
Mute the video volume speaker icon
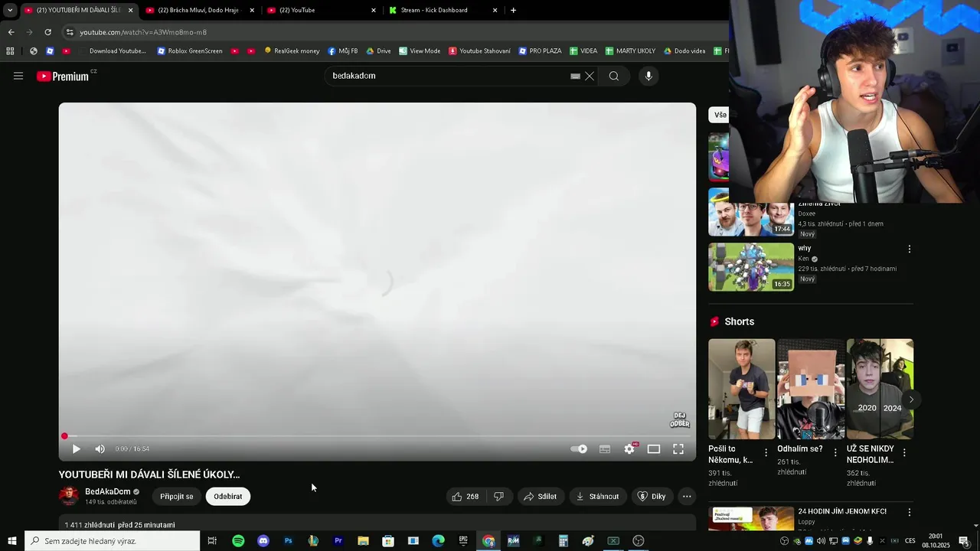pos(100,449)
